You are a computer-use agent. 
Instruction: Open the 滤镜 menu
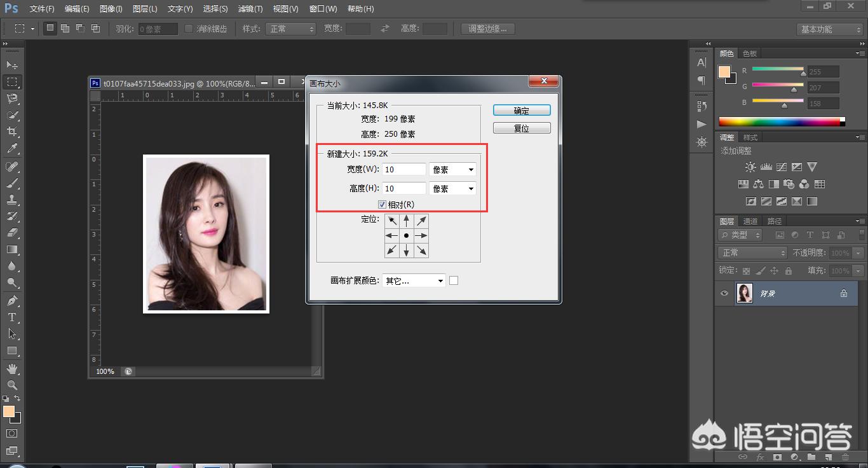(x=250, y=9)
